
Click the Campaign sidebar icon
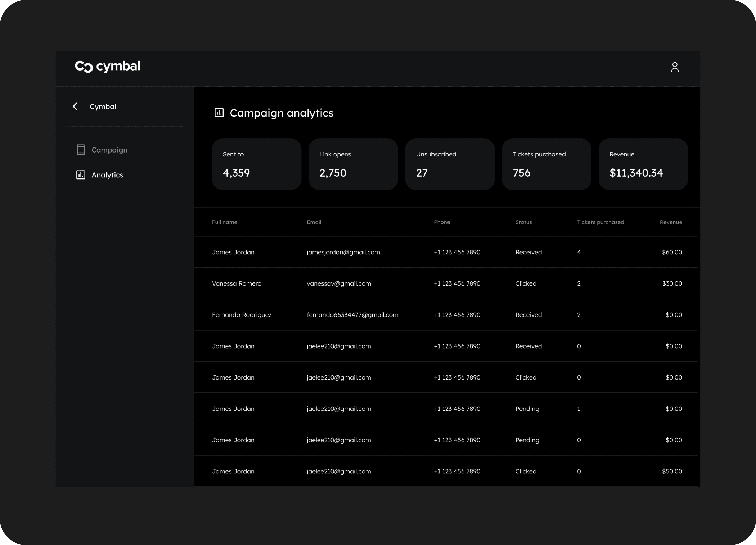pos(81,150)
